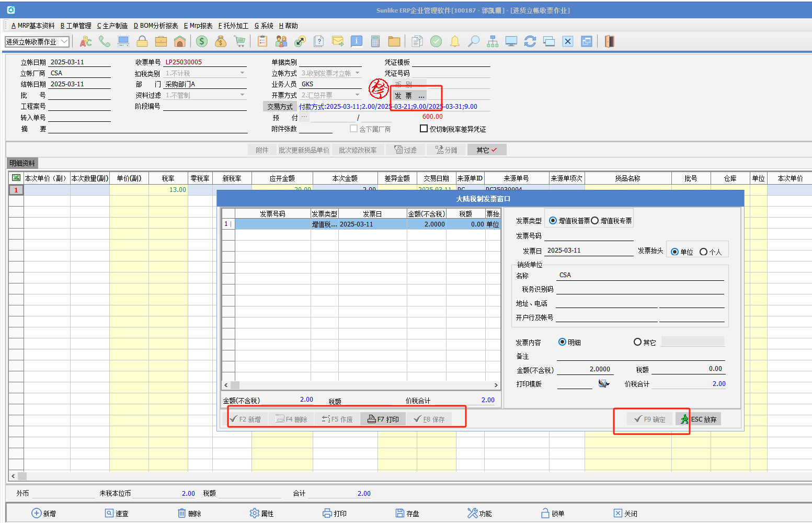Click the money bag toolbar icon
812x523 pixels.
(221, 41)
